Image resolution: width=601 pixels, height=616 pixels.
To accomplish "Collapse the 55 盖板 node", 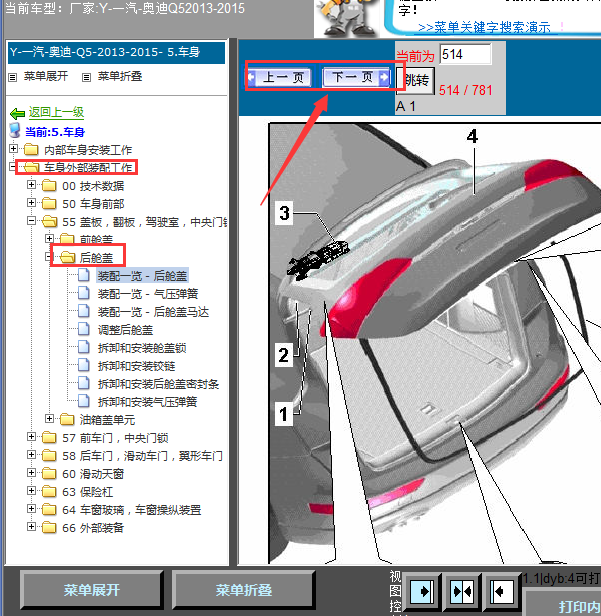I will (31, 220).
